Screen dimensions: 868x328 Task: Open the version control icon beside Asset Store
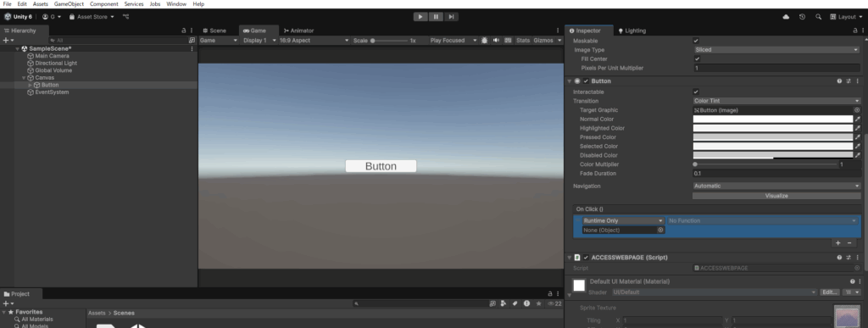[125, 17]
